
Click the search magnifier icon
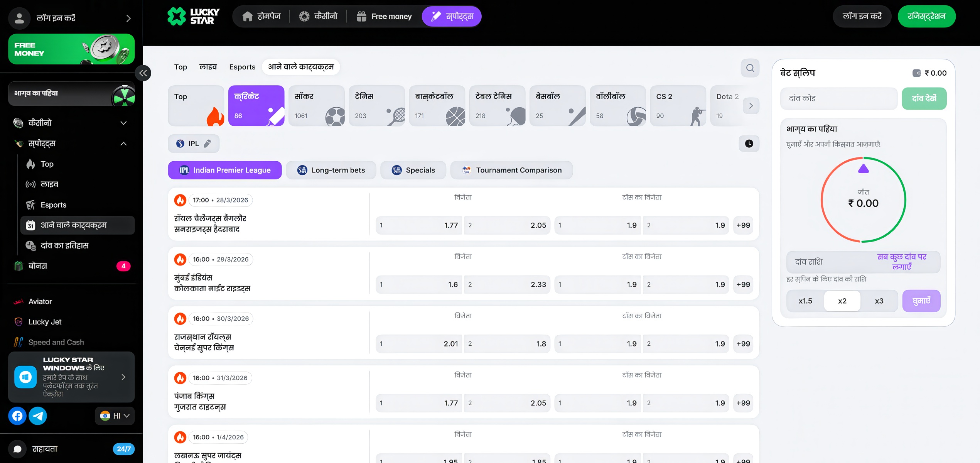(750, 68)
